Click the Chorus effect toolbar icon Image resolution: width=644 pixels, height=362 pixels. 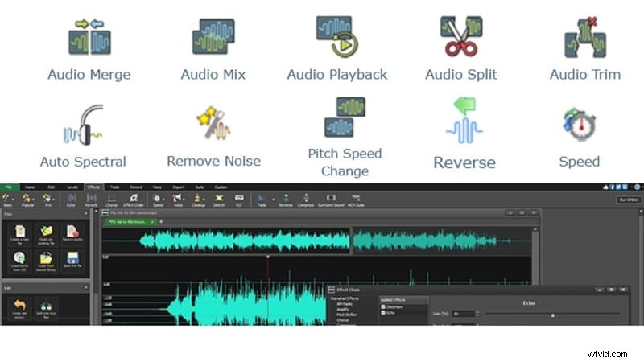coord(111,200)
